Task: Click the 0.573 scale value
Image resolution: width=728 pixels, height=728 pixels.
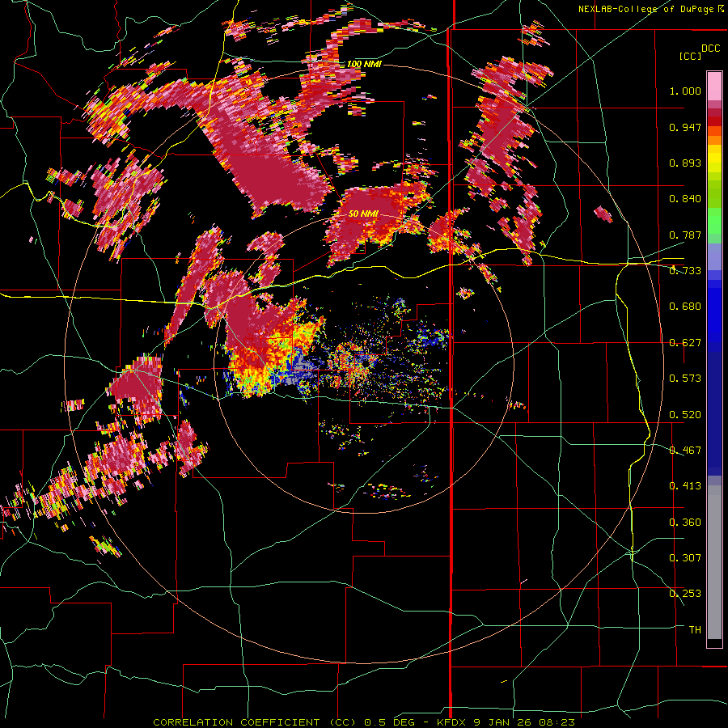Action: pyautogui.click(x=685, y=379)
